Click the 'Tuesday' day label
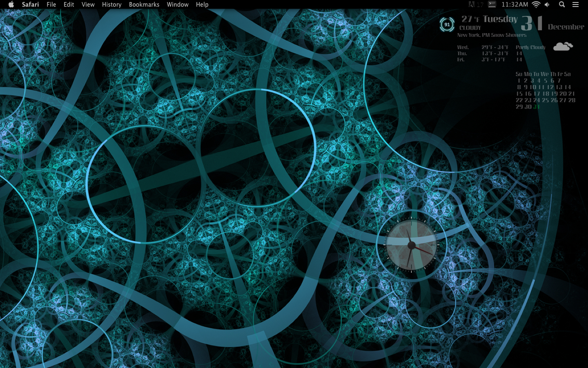Image resolution: width=588 pixels, height=368 pixels. tap(500, 19)
